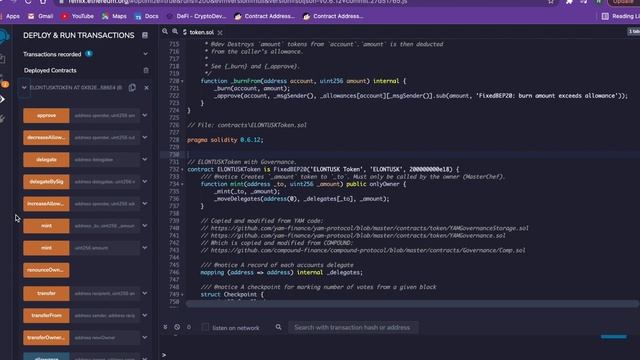Viewport: 640px width, 360px height.
Task: Run the increaseAllowance function
Action: pyautogui.click(x=46, y=204)
